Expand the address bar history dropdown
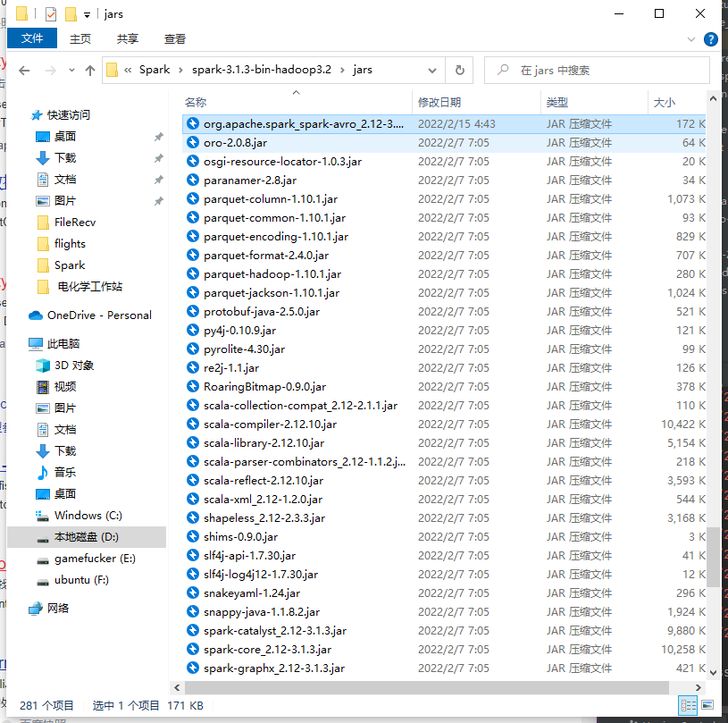Image resolution: width=728 pixels, height=723 pixels. 431,71
